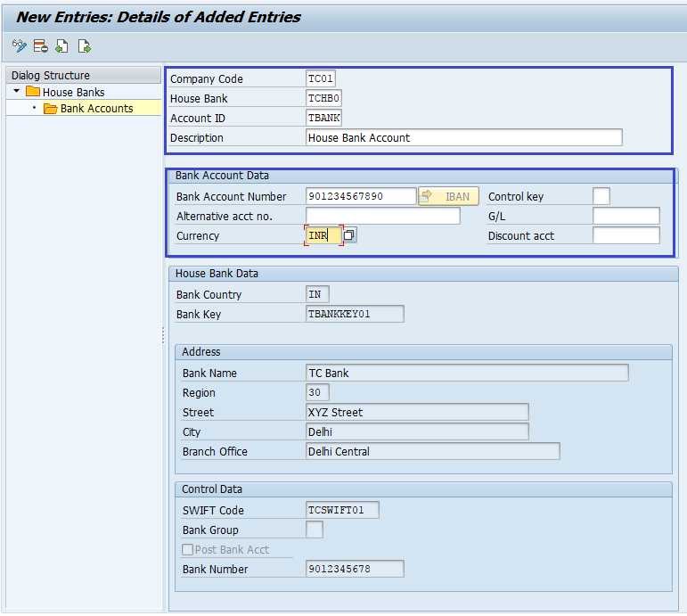This screenshot has height=616, width=687.
Task: Click the House Bank Data group header
Action: pos(423,274)
